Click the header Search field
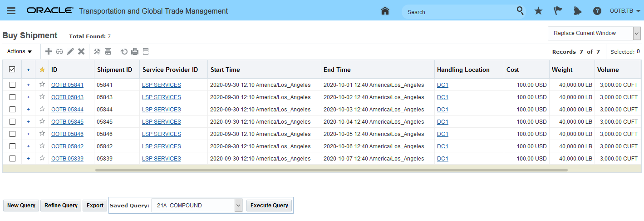 pyautogui.click(x=458, y=12)
